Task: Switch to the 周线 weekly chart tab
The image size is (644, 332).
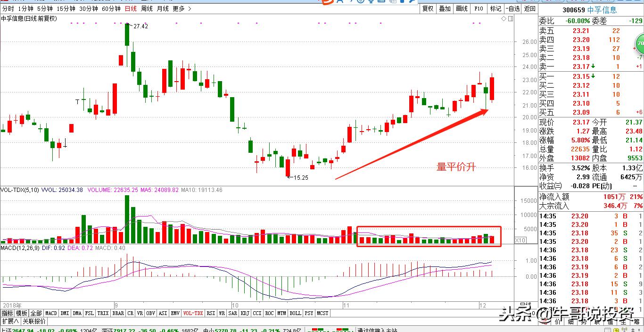Action: (147, 8)
